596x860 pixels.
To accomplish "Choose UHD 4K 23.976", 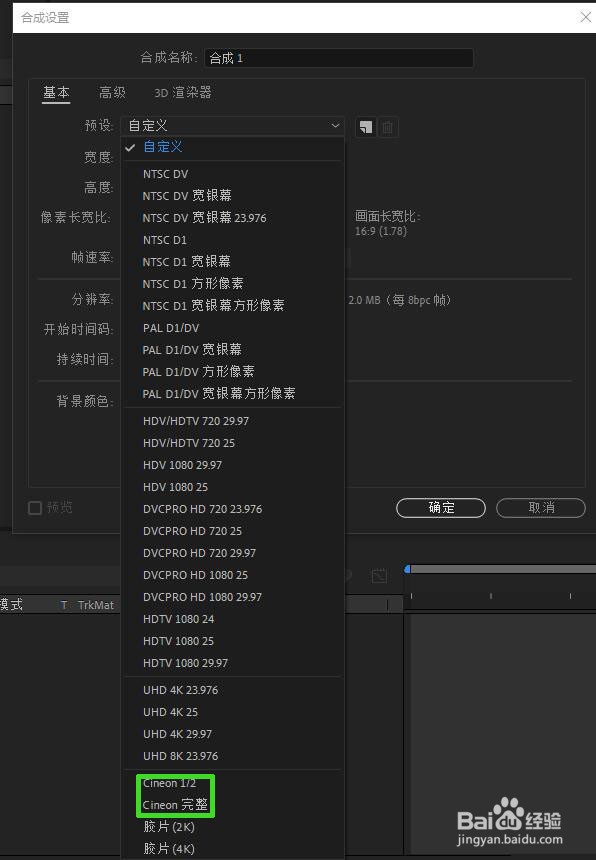I will click(233, 690).
